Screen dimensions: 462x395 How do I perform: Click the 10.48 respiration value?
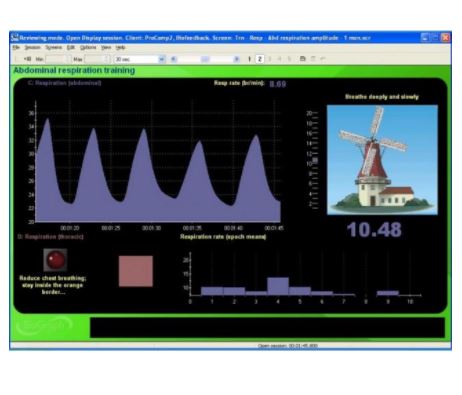(x=374, y=230)
